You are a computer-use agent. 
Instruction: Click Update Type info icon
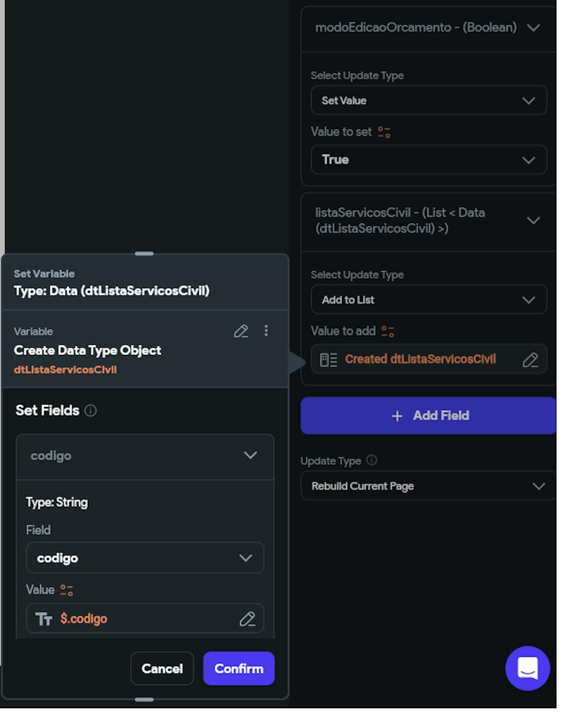[x=372, y=460]
